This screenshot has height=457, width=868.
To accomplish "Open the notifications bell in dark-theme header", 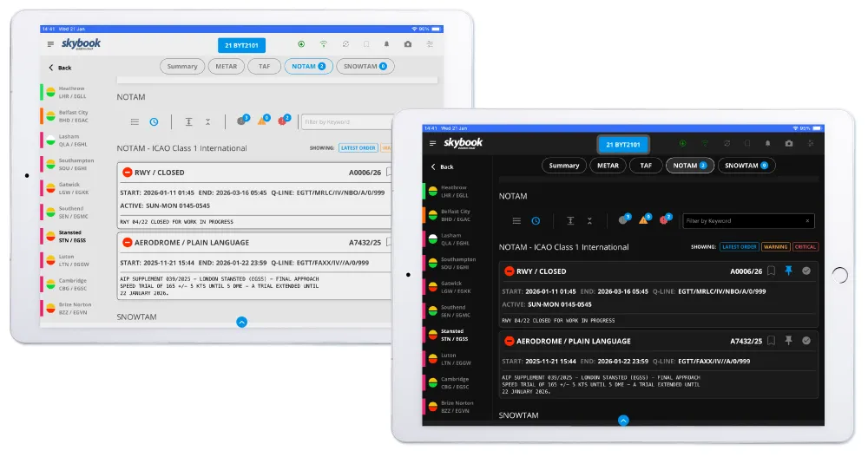I will (x=766, y=143).
